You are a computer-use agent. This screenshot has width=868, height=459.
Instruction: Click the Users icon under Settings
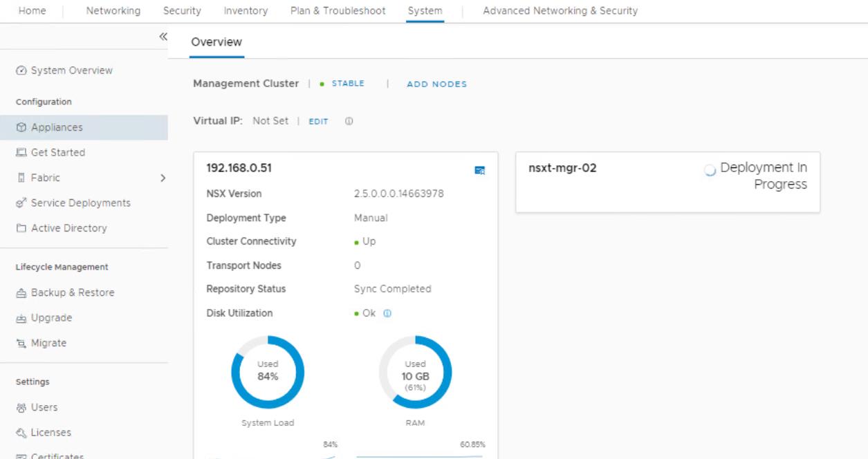[x=21, y=407]
